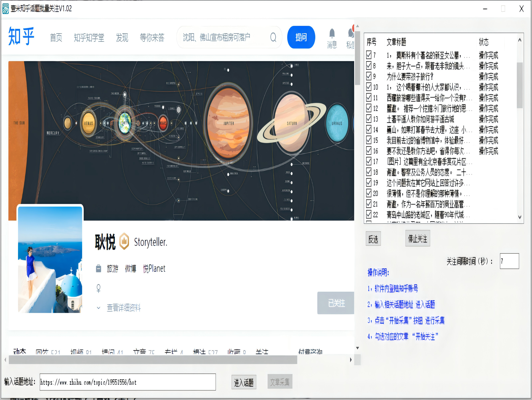The height and width of the screenshot is (400, 532).
Task: Toggle checkbox for row 7
Action: (x=369, y=55)
